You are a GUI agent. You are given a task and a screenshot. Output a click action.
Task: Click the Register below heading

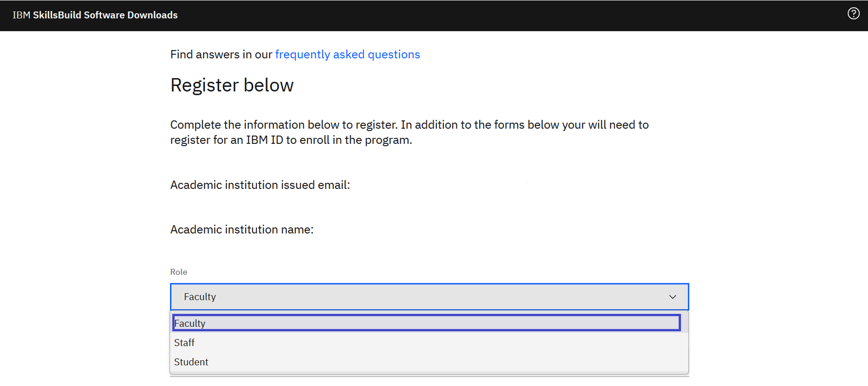[232, 85]
